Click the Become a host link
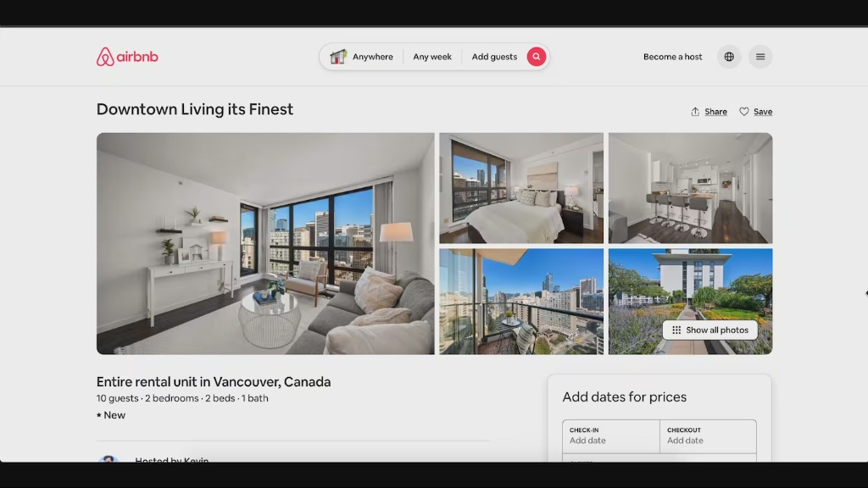Screen dimensions: 868x488 pos(672,57)
